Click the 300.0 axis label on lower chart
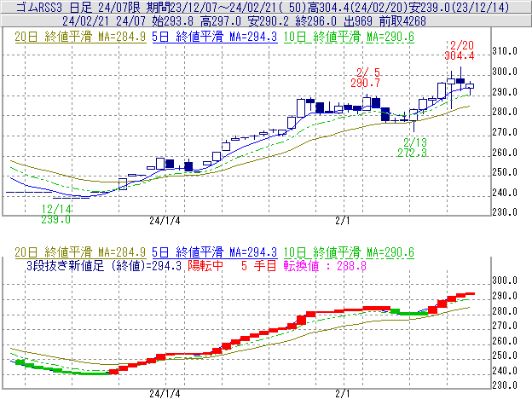The height and width of the screenshot is (405, 532). pyautogui.click(x=505, y=281)
